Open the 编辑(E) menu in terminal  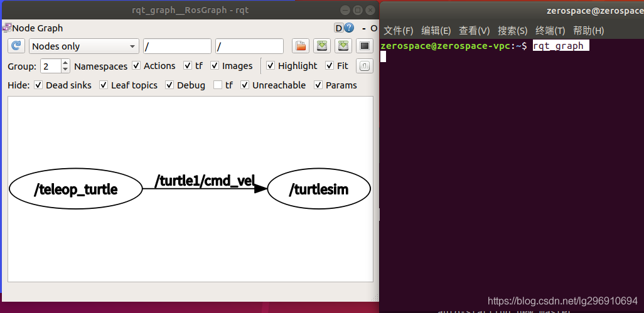click(x=436, y=31)
